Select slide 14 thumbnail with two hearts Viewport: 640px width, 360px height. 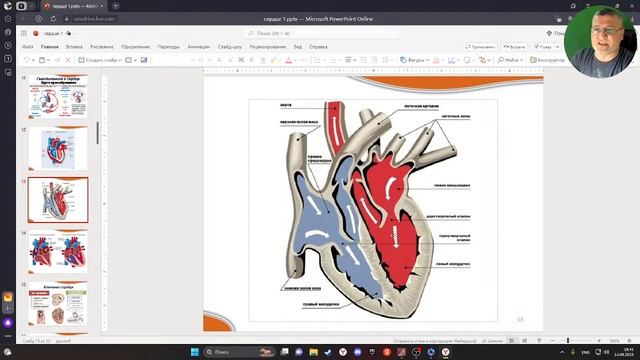tap(58, 252)
